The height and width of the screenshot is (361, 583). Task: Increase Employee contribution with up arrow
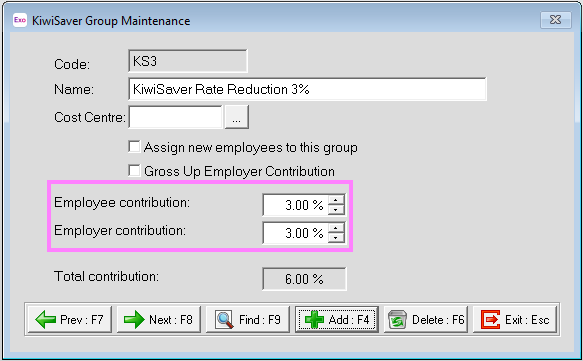(336, 200)
